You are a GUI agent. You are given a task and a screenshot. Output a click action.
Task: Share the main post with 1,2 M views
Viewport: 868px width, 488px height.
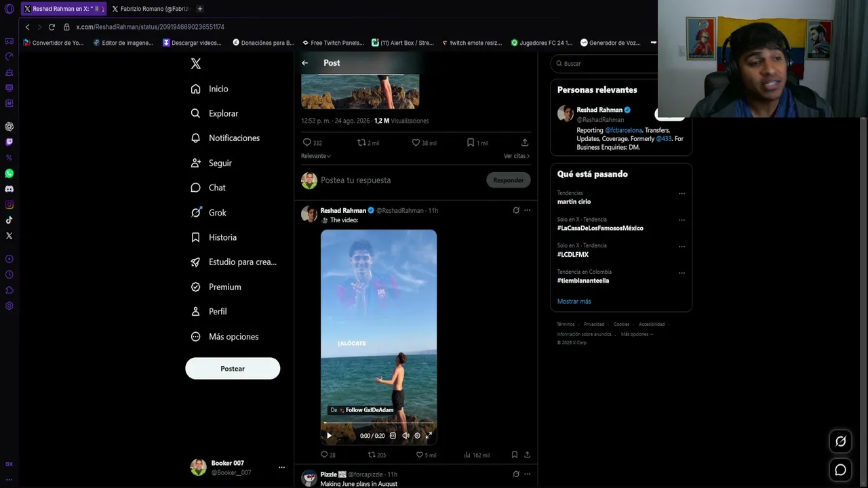tap(525, 142)
